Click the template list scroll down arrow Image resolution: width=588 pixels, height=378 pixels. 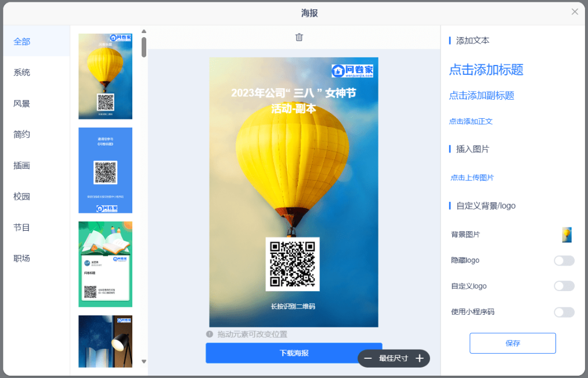point(144,362)
